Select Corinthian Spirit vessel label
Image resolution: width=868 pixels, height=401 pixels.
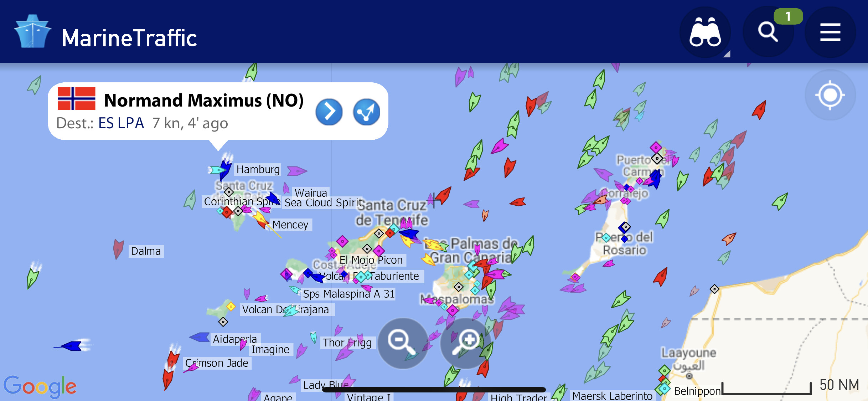(x=242, y=202)
